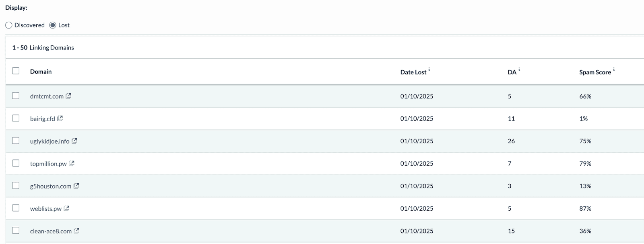Click the date lost for dmtcmt.com

417,96
